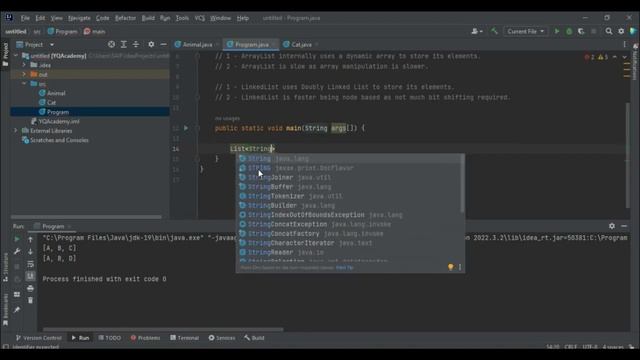Click the Select Opened File target icon
The image size is (640, 360).
[111, 44]
